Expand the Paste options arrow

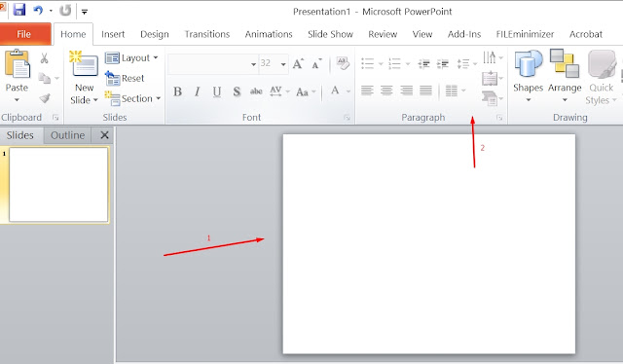point(17,99)
